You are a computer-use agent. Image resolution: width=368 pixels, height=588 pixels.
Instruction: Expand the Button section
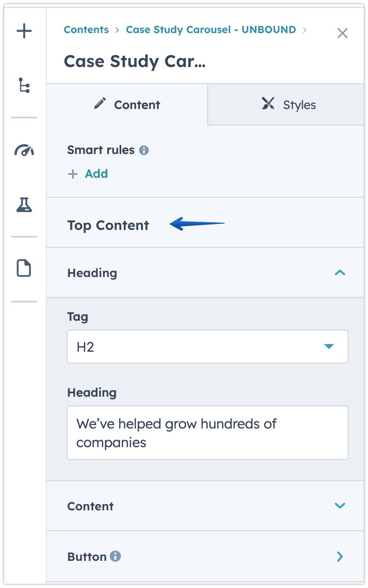coord(339,557)
